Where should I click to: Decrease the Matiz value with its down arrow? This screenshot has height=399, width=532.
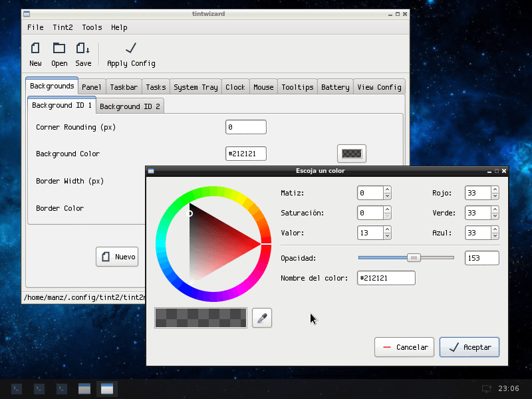[x=387, y=196]
